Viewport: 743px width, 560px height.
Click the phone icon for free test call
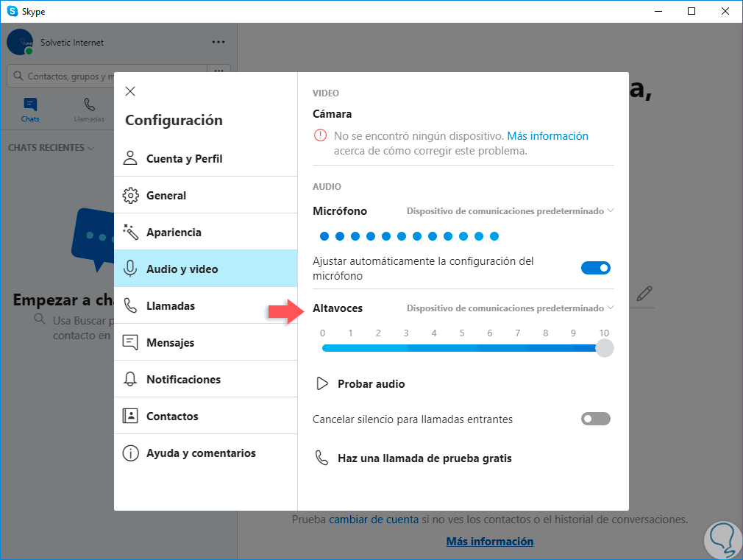pos(321,458)
